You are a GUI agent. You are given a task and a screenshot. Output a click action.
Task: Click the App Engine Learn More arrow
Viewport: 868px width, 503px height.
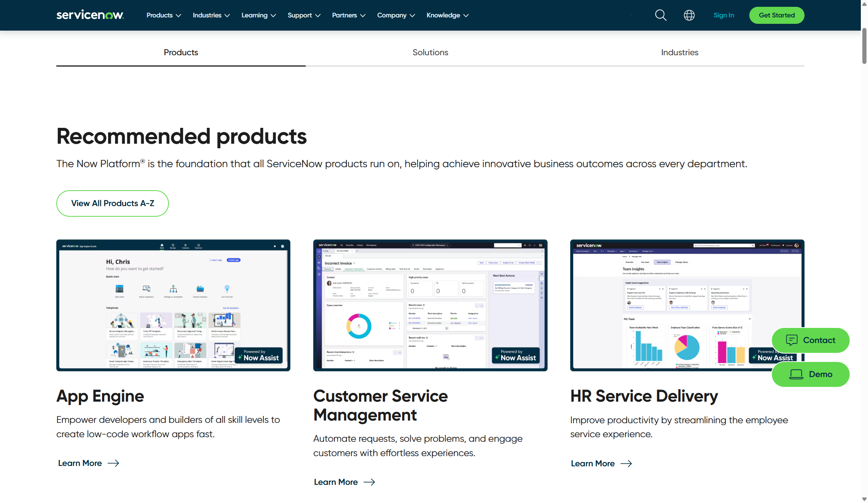[x=113, y=463]
